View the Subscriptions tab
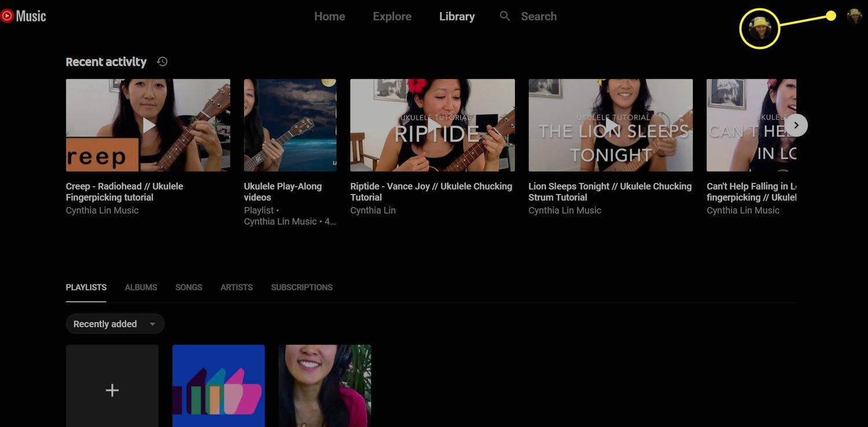The height and width of the screenshot is (427, 868). pyautogui.click(x=301, y=288)
